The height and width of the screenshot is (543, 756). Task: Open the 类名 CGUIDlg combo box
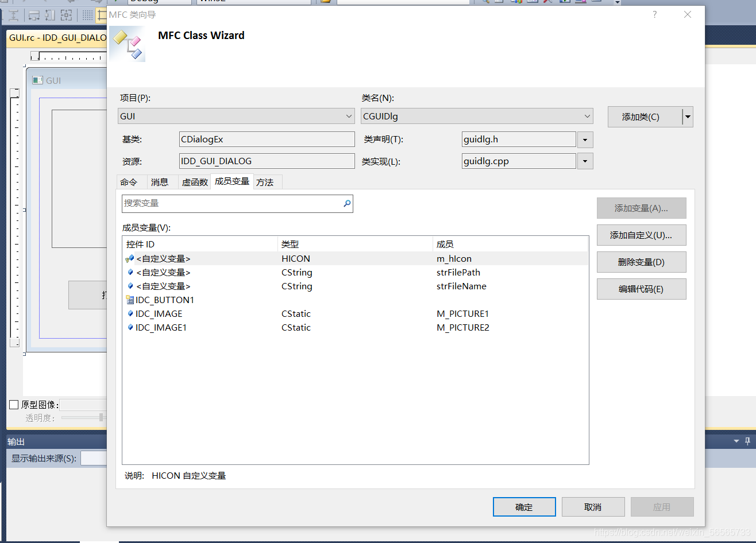coord(477,116)
